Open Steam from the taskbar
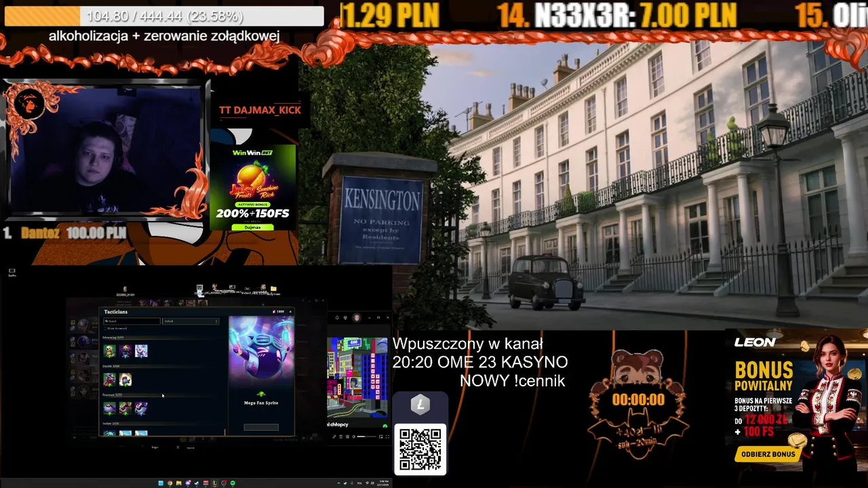 (x=197, y=483)
